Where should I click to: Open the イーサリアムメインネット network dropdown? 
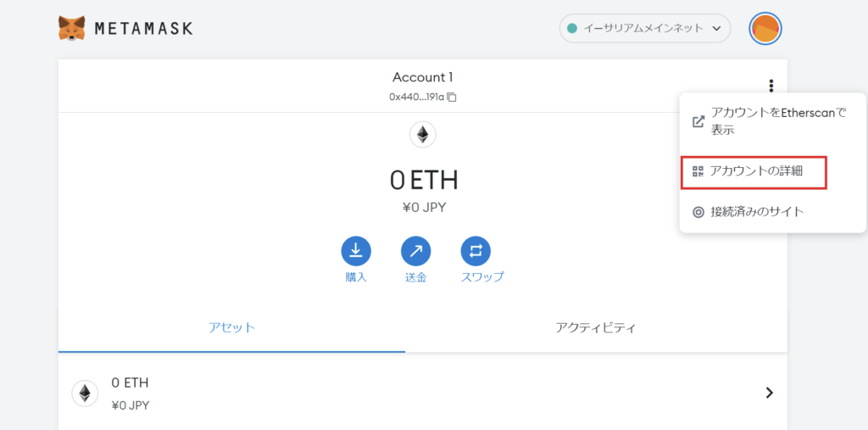point(645,28)
